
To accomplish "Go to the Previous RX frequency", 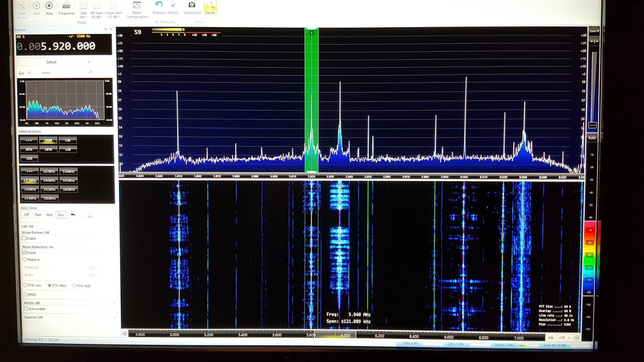I will coord(159,8).
